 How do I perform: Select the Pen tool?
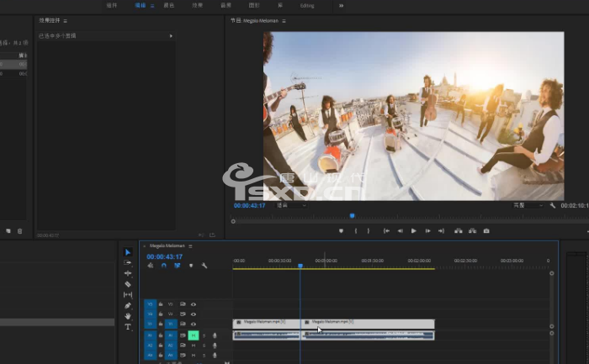coord(128,305)
